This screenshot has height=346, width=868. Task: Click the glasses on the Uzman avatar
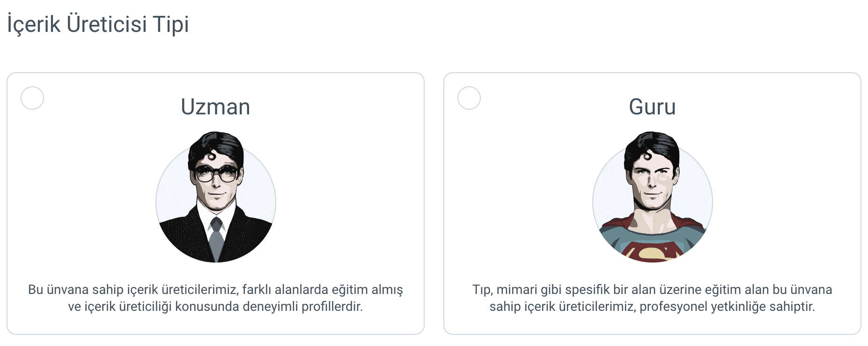216,174
